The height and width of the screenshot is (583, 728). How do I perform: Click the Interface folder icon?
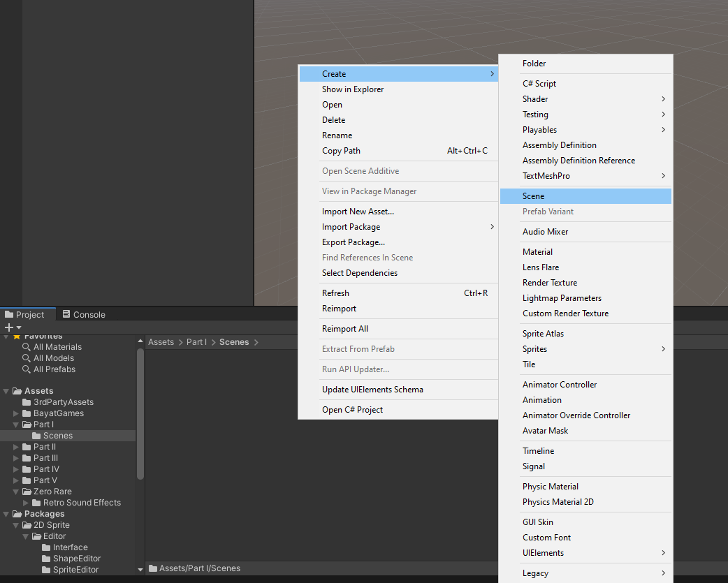tap(46, 547)
